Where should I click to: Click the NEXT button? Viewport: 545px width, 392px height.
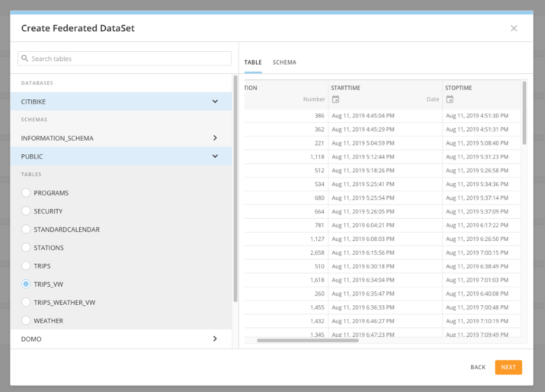pos(508,368)
